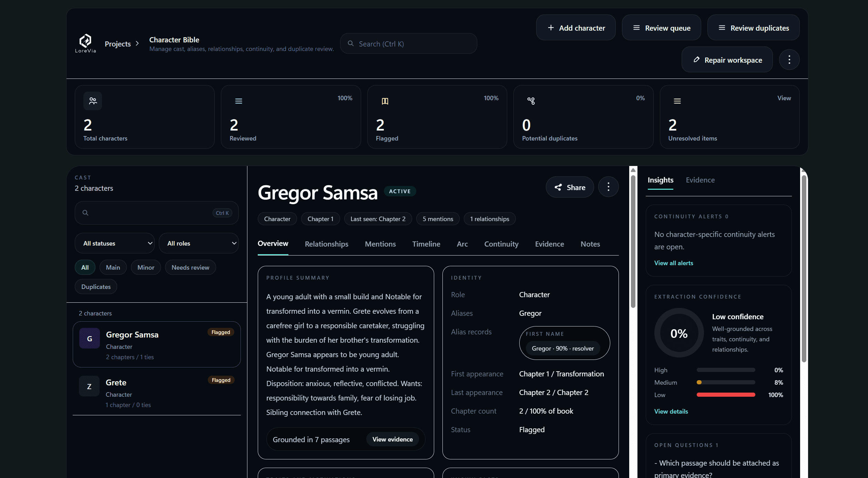Click the Low confidence red bar
Screen dimensions: 868x478
[726, 395]
